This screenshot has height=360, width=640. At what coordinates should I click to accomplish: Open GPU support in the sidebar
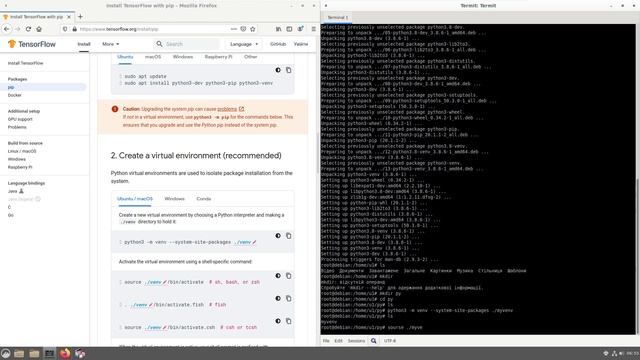[20, 119]
